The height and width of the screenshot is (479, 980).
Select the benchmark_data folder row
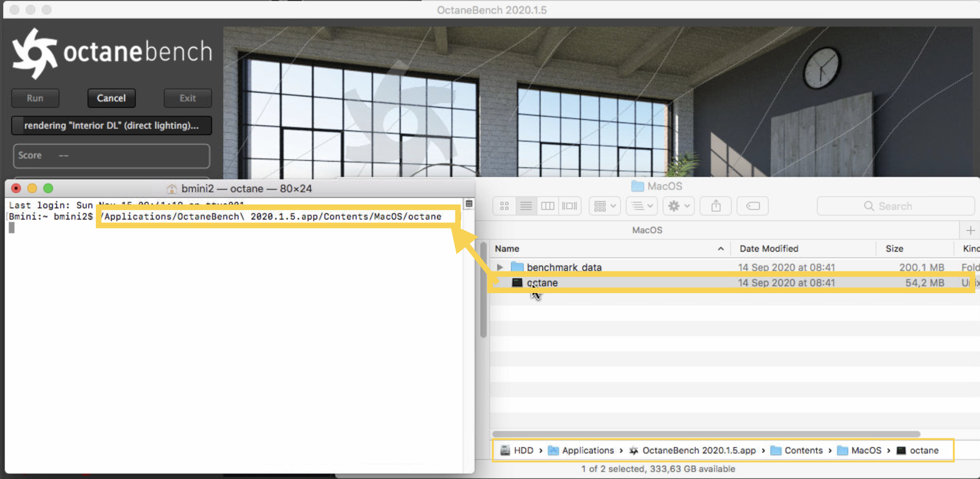[x=734, y=267]
